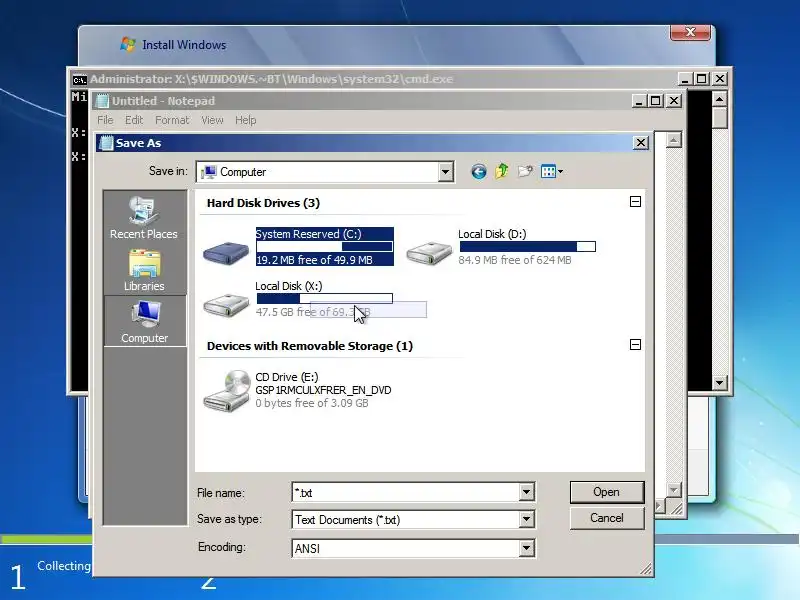Screen dimensions: 800x600
Task: Click the cmd window scroll up arrow
Action: (x=719, y=98)
